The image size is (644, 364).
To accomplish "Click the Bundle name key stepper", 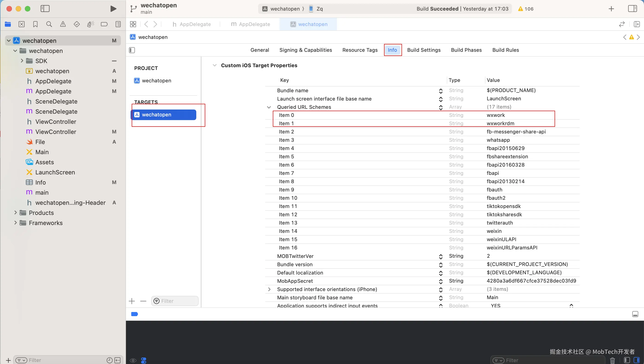I will [441, 91].
